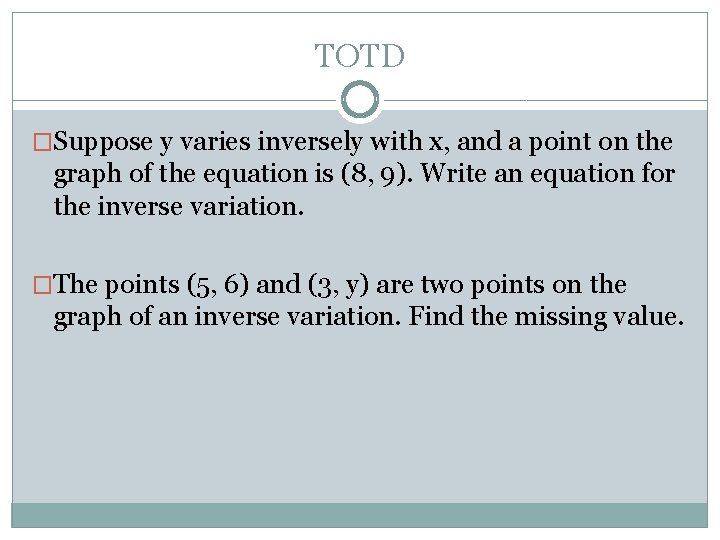
Task: Click the line "the inverse variation."
Action: coord(179,206)
